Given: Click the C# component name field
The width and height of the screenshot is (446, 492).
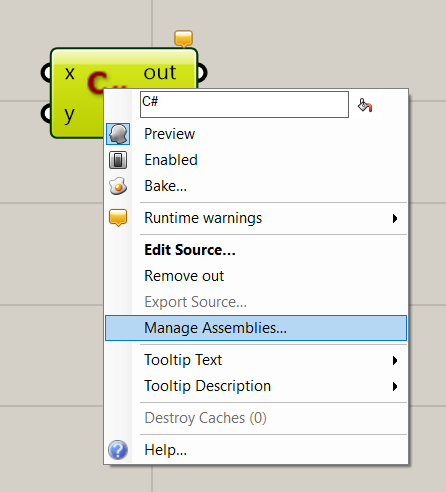Looking at the screenshot, I should [x=244, y=104].
